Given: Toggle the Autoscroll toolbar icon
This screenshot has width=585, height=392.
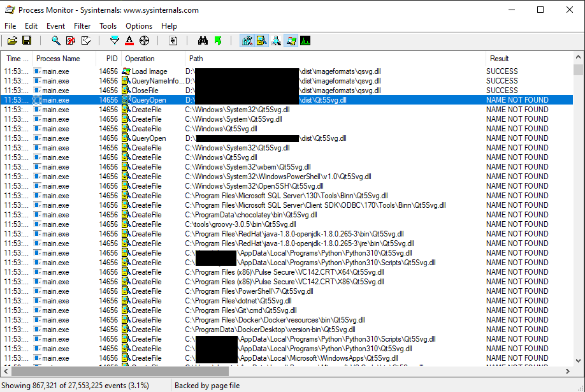Looking at the screenshot, I should click(71, 41).
